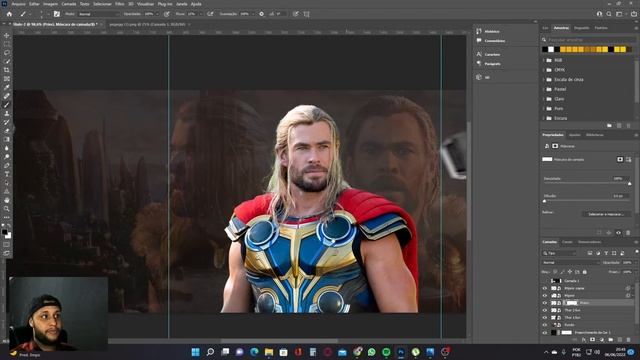Toggle filter for type layers
Image resolution: width=640 pixels, height=360 pixels.
pyautogui.click(x=606, y=253)
